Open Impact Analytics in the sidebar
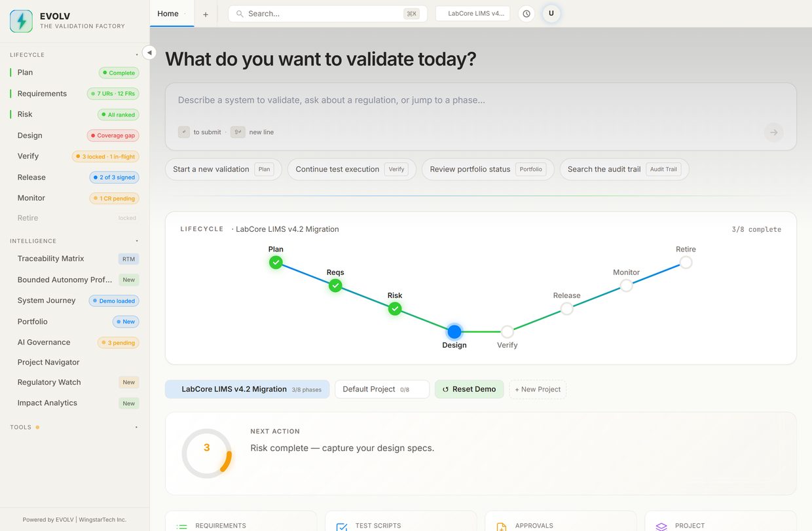Screen dimensions: 812x531 point(75,403)
